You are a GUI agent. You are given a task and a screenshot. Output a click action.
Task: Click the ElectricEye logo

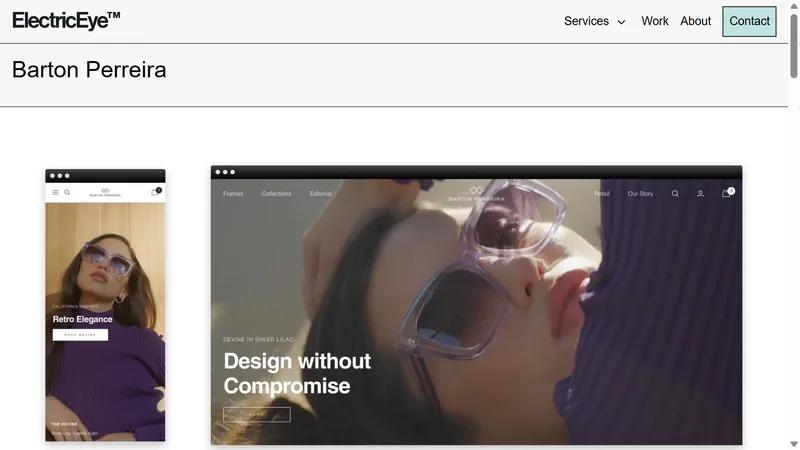click(66, 21)
